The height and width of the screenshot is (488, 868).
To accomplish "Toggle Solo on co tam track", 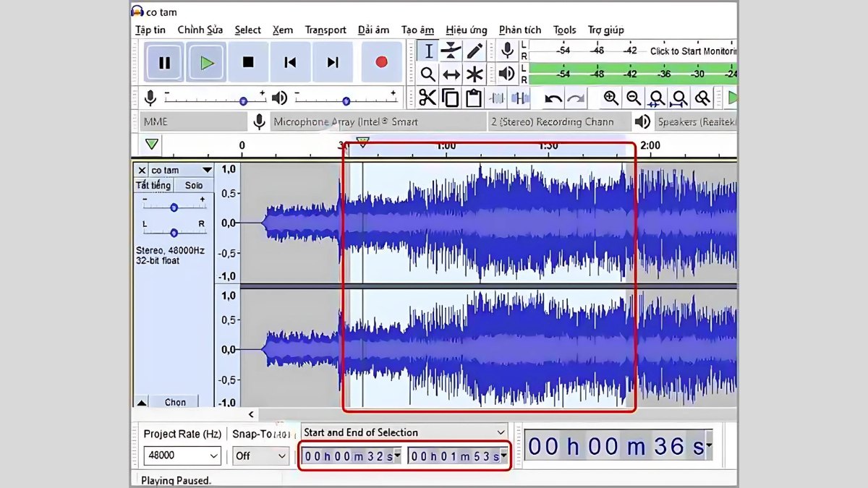I will [x=193, y=185].
